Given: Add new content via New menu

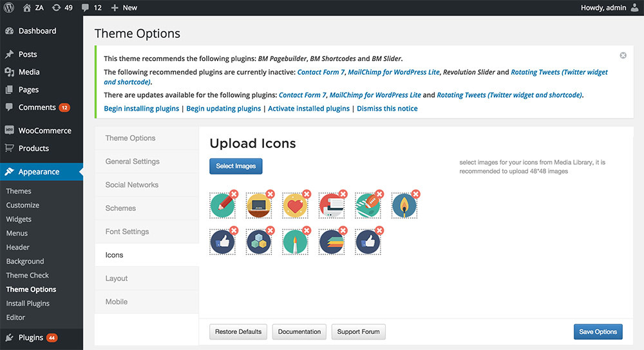Looking at the screenshot, I should click(124, 8).
